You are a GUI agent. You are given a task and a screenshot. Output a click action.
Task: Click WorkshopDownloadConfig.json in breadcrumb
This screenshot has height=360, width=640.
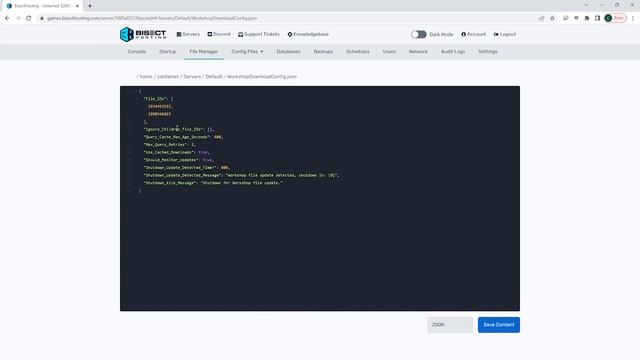pyautogui.click(x=262, y=76)
